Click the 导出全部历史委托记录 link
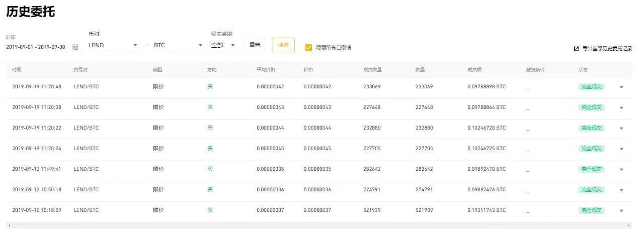The height and width of the screenshot is (236, 644). (607, 49)
